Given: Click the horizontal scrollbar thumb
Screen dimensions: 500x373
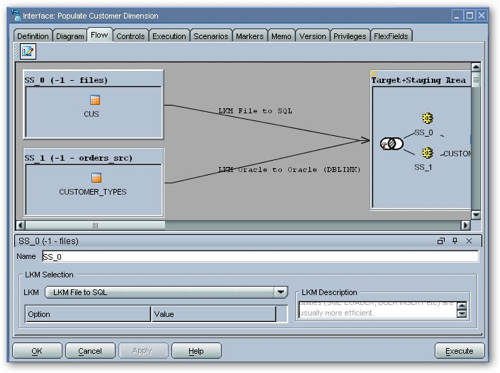Looking at the screenshot, I should [95, 225].
